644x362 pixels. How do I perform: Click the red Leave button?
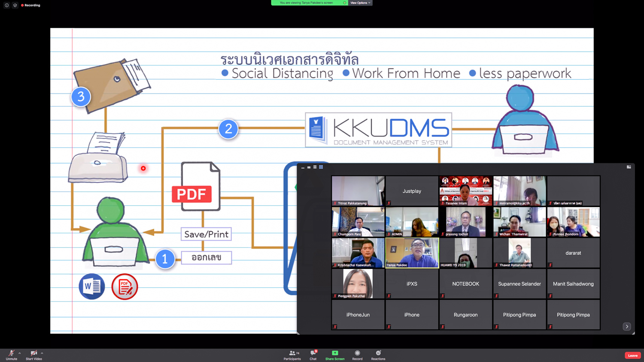click(633, 355)
